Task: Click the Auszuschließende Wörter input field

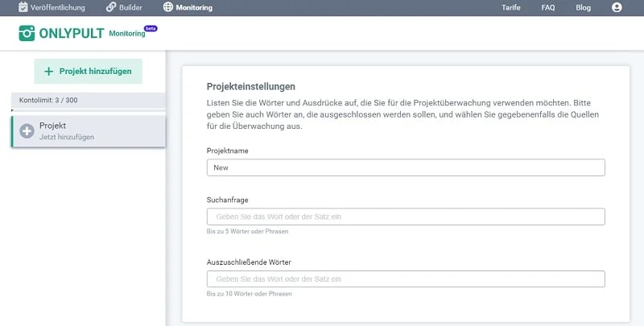Action: (405, 279)
